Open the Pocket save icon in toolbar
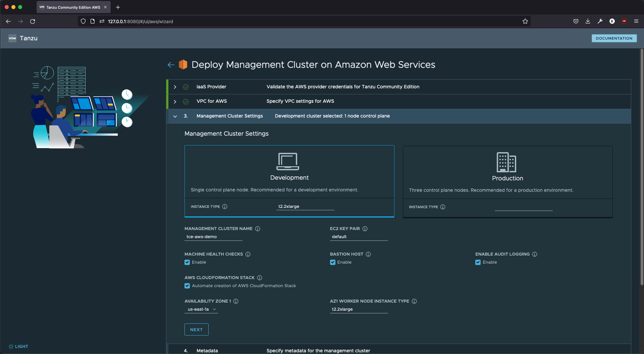The image size is (644, 354). pos(576,21)
